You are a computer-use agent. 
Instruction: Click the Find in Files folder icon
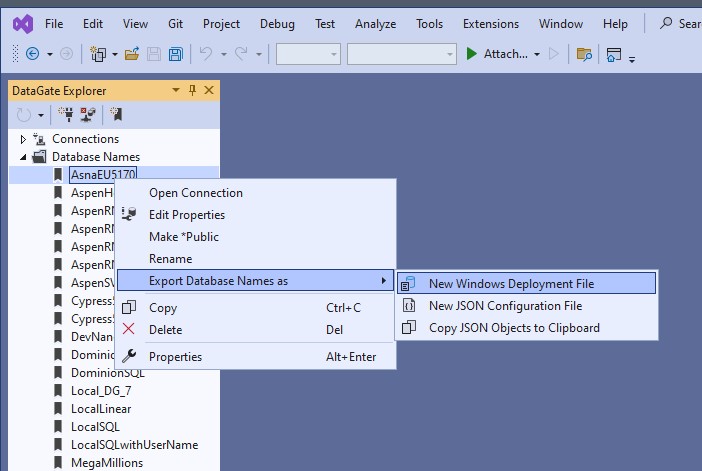coord(584,54)
